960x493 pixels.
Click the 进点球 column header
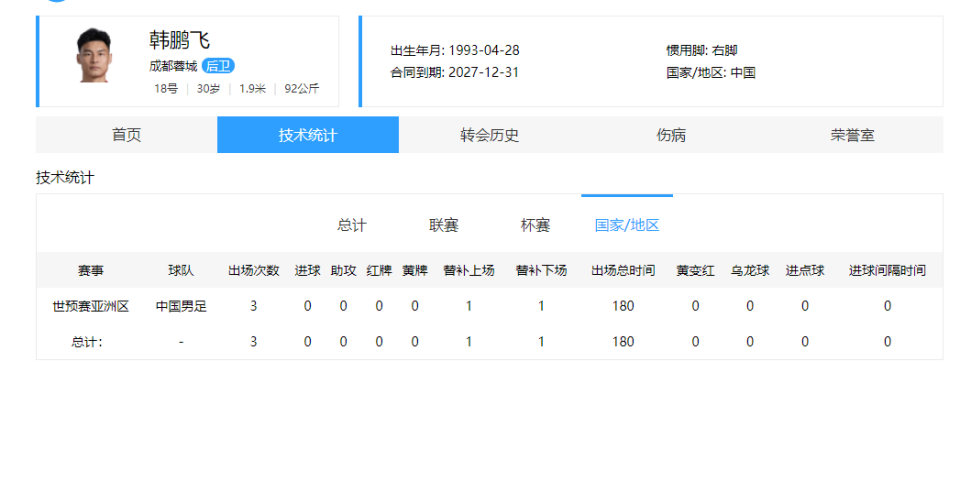[804, 270]
